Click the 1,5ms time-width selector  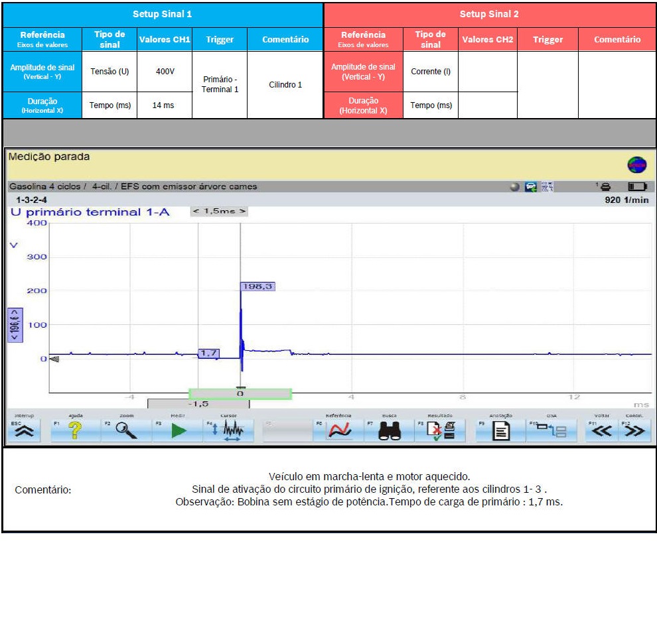(220, 211)
